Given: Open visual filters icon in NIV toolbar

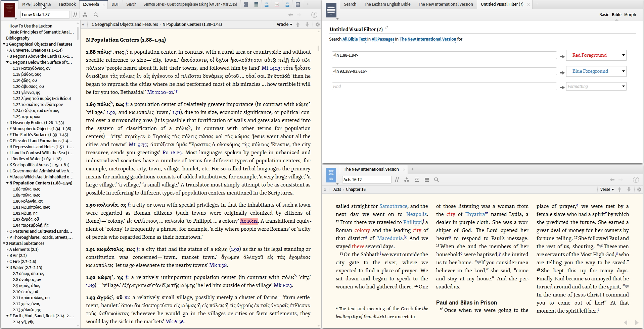Looking at the screenshot, I should click(407, 180).
